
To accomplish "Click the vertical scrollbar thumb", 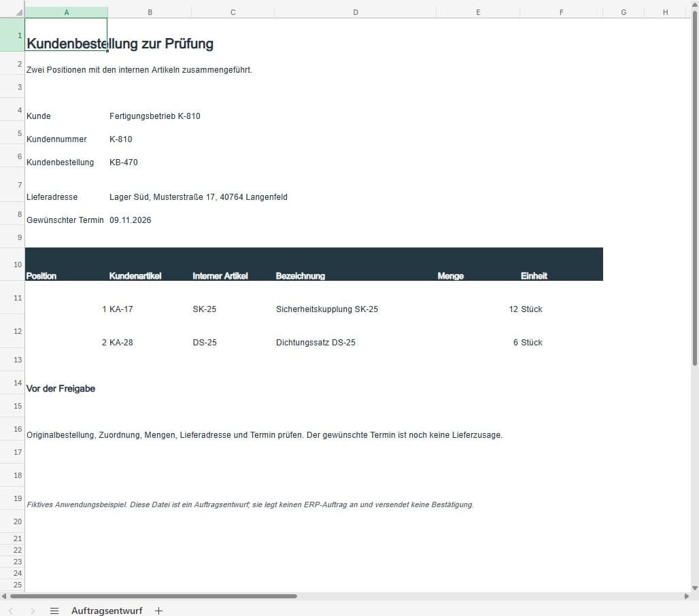I will pos(694,188).
